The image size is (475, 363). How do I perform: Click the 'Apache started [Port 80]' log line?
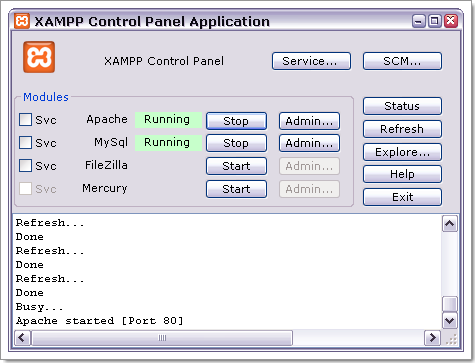point(99,321)
